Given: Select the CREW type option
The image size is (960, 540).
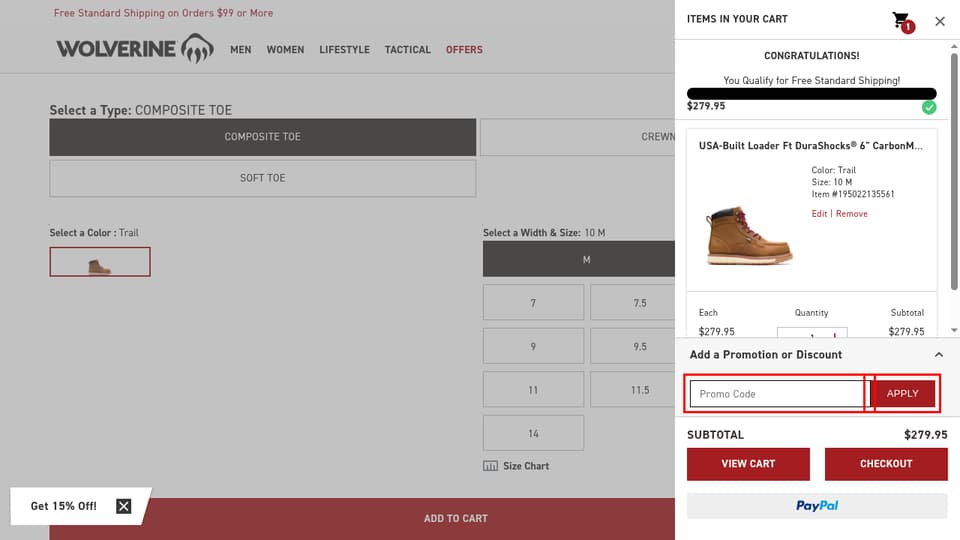Looking at the screenshot, I should coord(577,137).
